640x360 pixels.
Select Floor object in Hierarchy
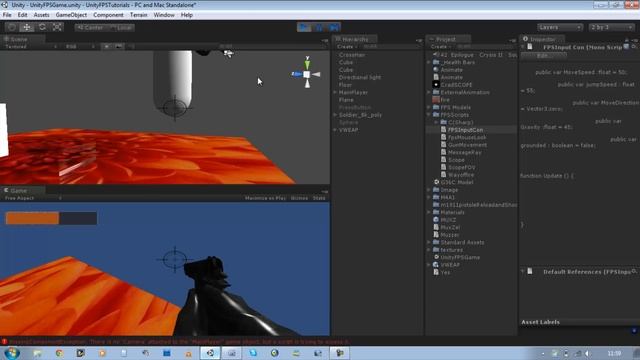(x=345, y=85)
